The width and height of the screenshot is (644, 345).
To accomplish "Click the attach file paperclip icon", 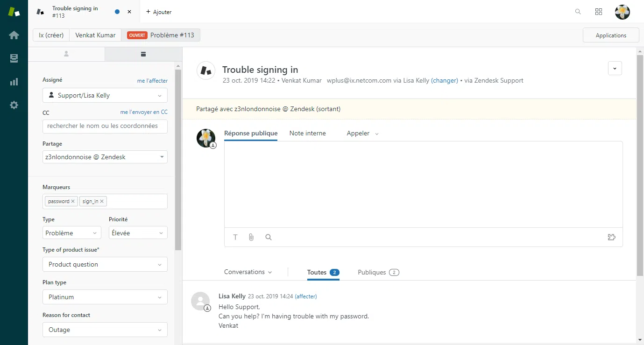I will (251, 237).
